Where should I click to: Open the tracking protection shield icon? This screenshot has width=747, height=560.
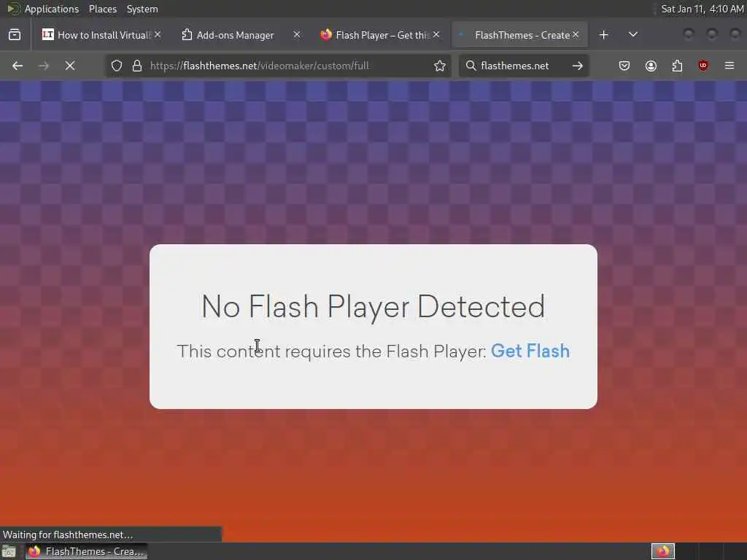(x=117, y=66)
